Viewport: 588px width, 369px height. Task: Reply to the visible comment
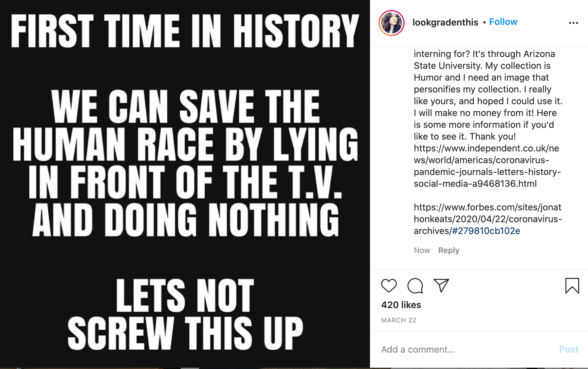coord(449,250)
